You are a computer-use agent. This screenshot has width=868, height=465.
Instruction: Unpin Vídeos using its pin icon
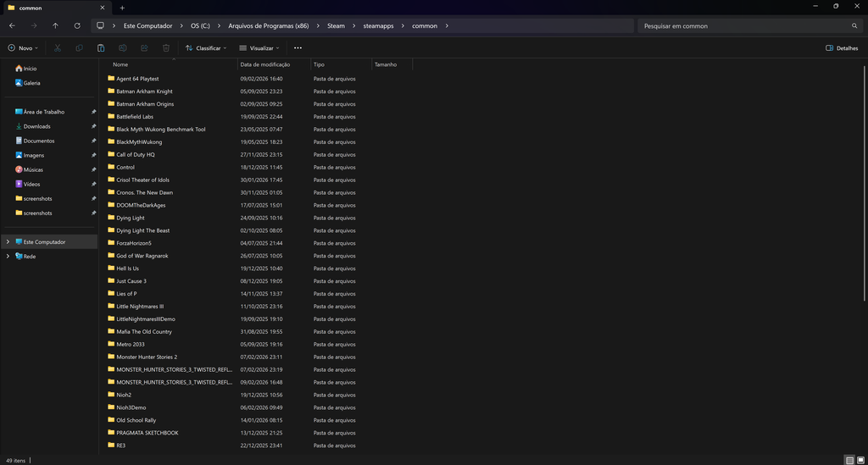tap(93, 184)
